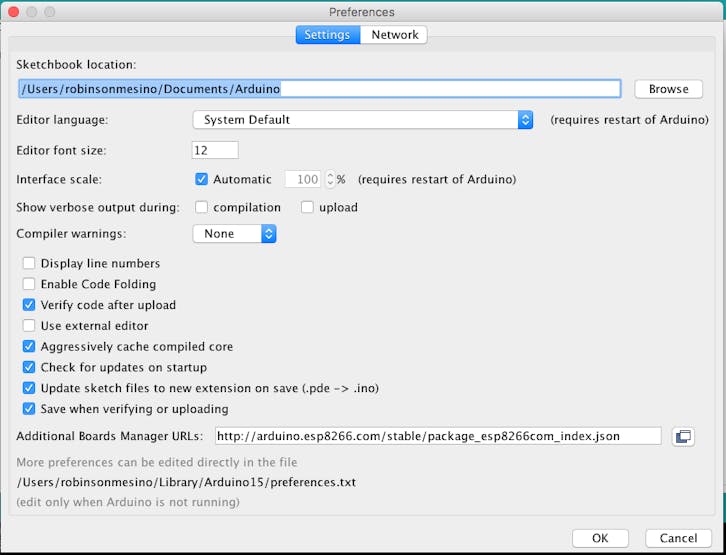Enable verbose output during compilation

[x=201, y=207]
